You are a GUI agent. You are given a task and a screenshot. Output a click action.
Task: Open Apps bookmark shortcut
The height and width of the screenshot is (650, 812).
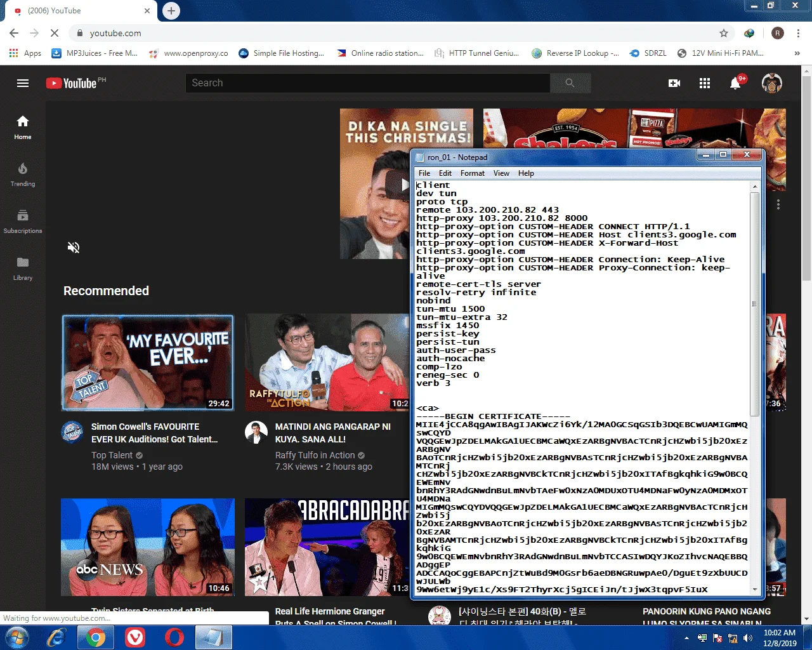(x=25, y=53)
